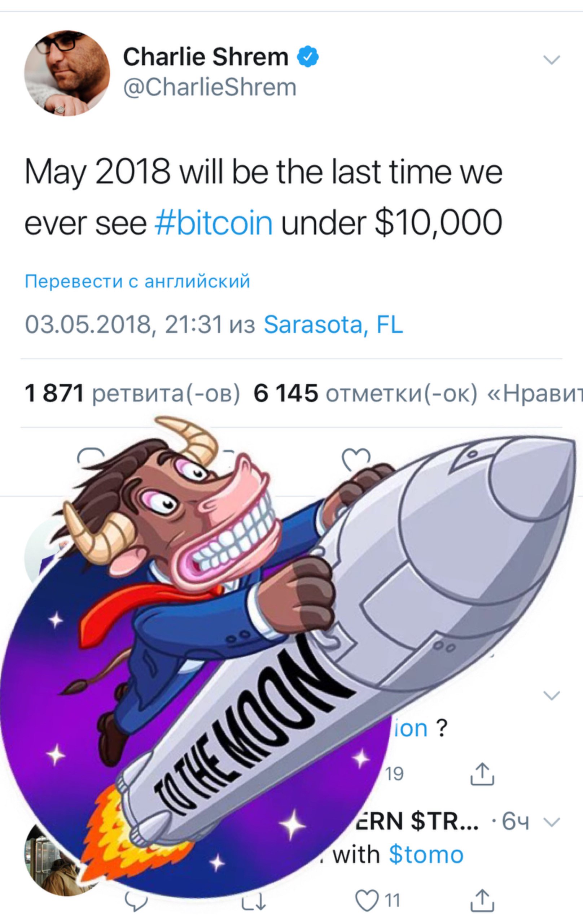This screenshot has height=924, width=583.
Task: Expand the tweet options chevron at top
Action: [552, 60]
